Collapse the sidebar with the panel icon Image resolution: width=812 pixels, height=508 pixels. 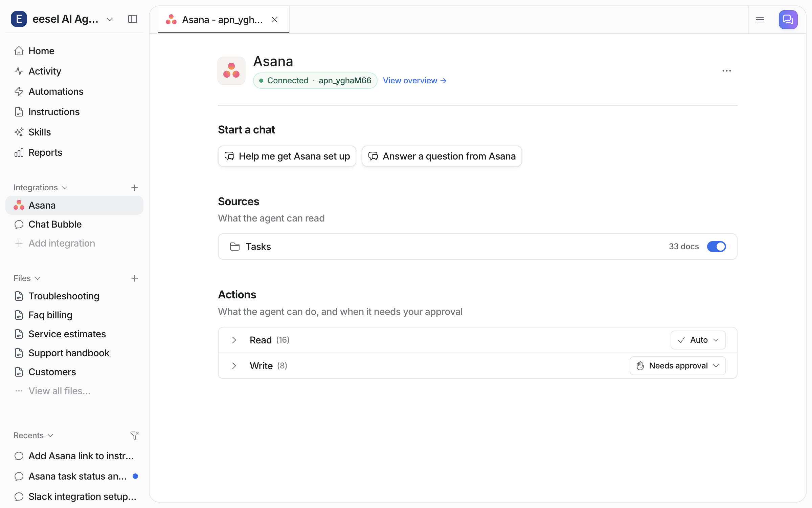[133, 19]
